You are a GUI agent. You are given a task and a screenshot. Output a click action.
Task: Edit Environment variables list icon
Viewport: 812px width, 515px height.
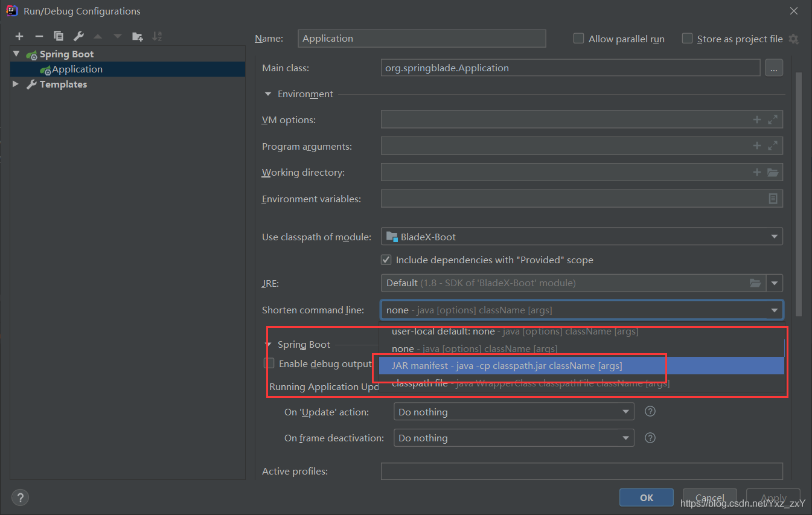(x=773, y=199)
